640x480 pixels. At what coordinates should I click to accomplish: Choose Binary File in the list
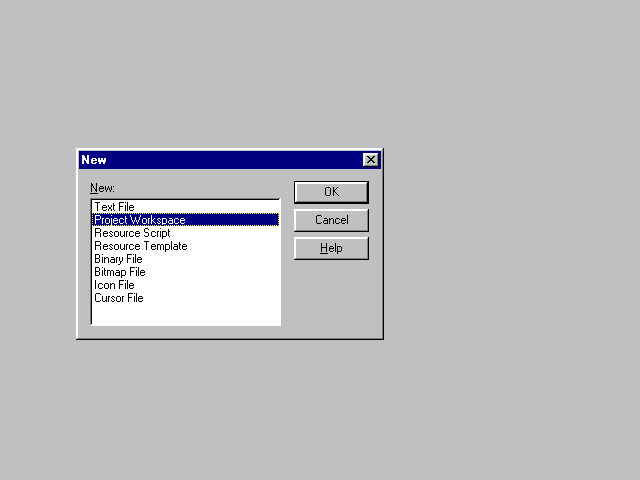click(x=118, y=259)
